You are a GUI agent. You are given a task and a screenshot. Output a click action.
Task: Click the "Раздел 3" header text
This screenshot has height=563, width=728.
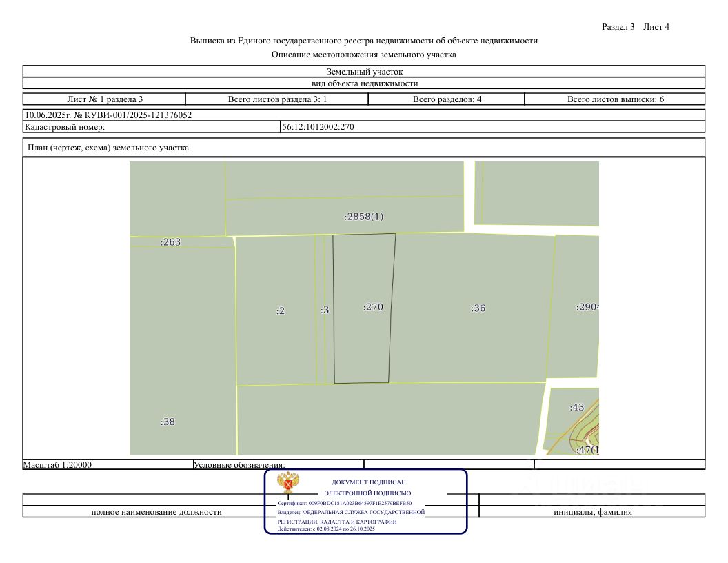618,27
